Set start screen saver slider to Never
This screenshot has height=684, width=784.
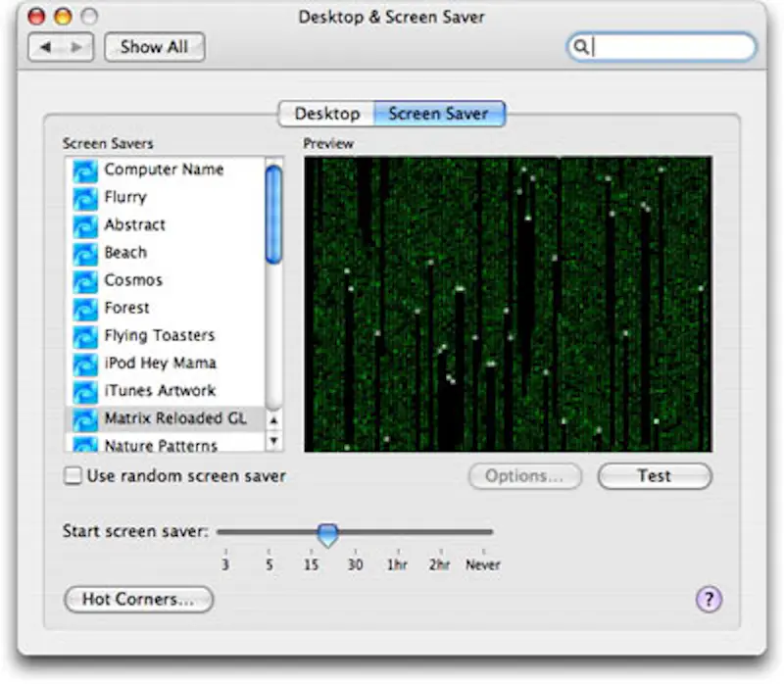tap(482, 533)
